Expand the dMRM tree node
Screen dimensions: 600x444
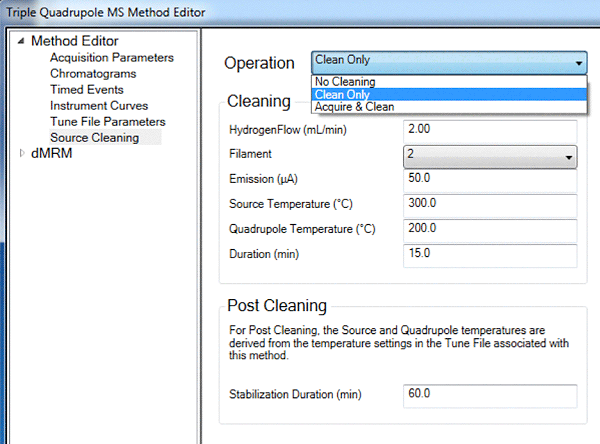pyautogui.click(x=21, y=153)
